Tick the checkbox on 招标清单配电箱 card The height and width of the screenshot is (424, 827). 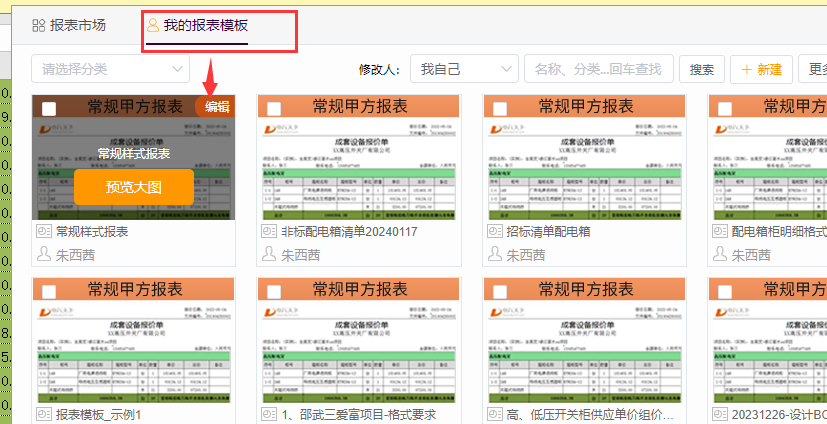499,109
